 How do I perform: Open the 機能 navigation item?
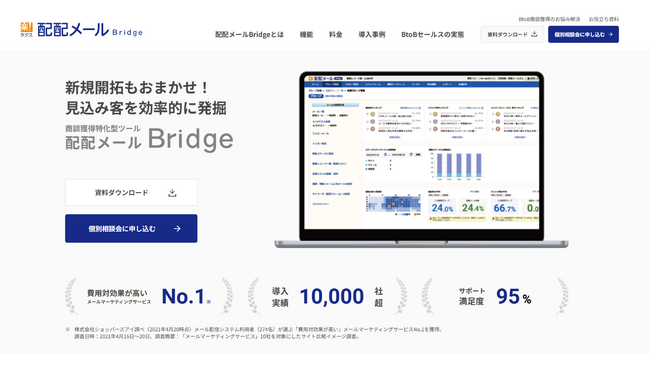point(306,34)
